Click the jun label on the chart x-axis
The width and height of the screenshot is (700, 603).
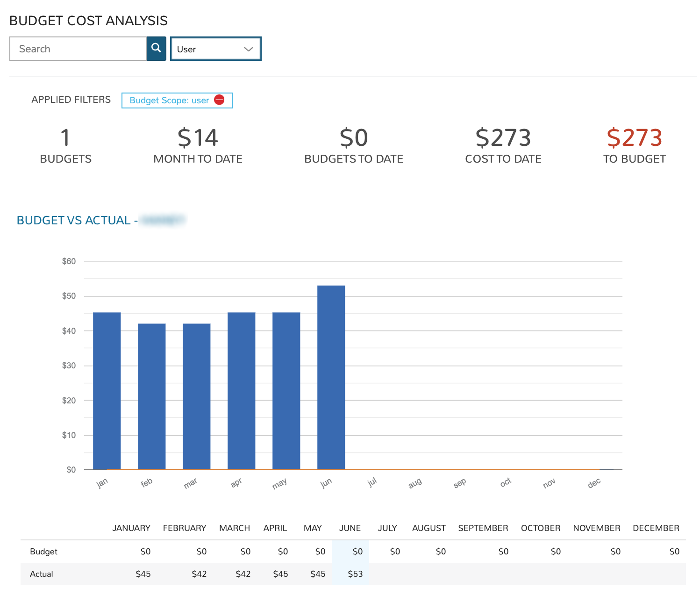click(x=326, y=482)
